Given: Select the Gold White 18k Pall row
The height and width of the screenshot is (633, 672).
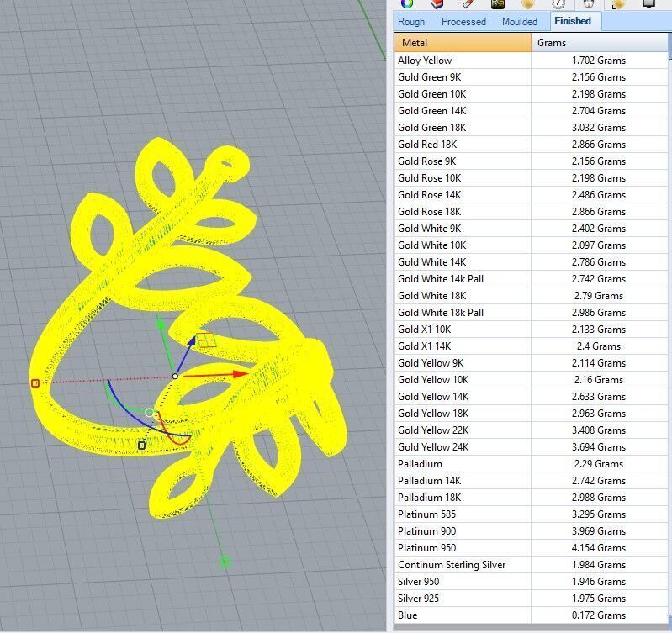Looking at the screenshot, I should (x=531, y=312).
